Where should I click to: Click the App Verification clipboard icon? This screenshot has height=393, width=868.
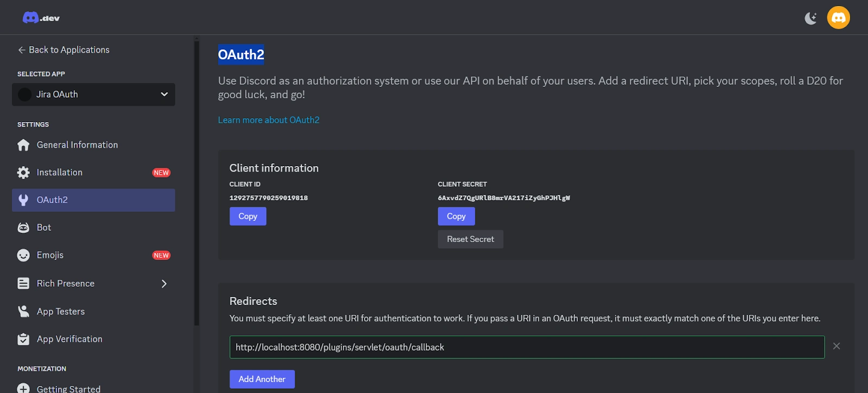pyautogui.click(x=23, y=339)
